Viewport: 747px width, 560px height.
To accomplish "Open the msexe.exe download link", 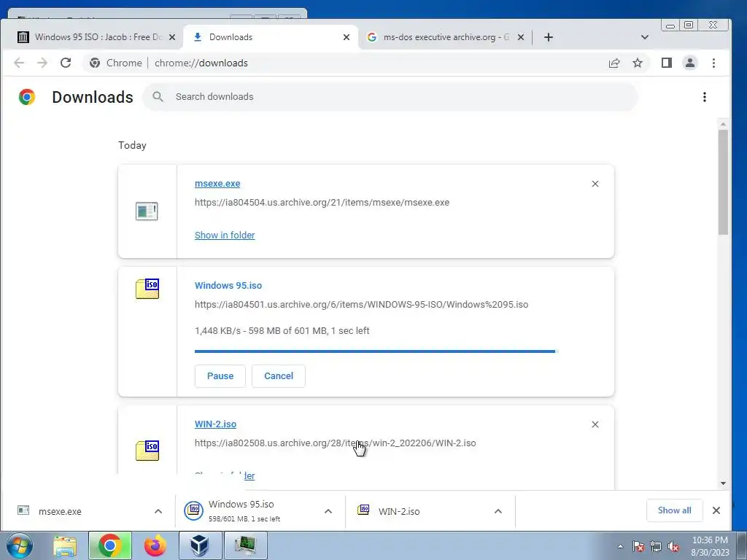I will tap(217, 184).
